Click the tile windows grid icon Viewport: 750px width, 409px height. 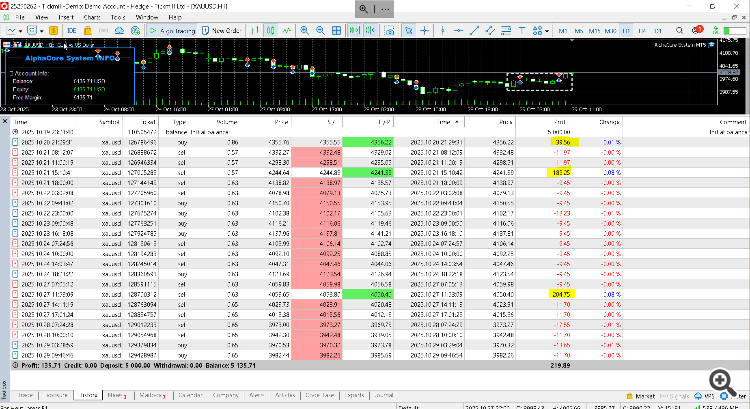pos(336,31)
